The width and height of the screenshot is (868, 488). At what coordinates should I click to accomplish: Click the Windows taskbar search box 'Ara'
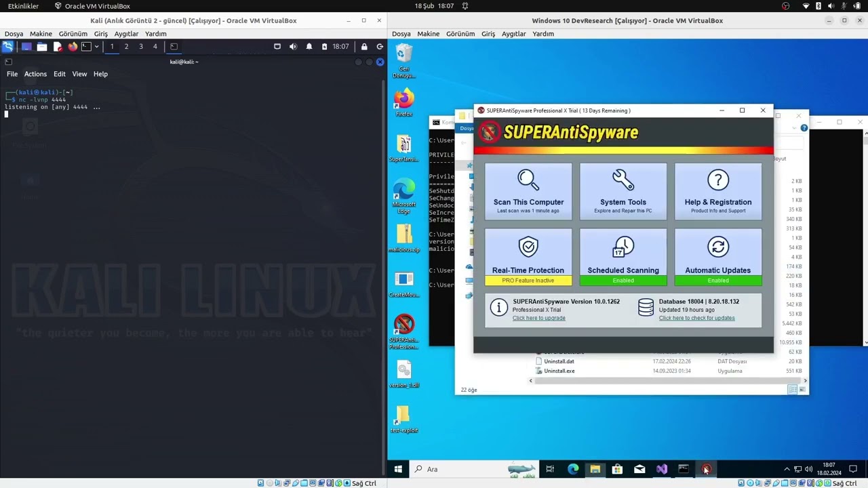click(x=473, y=469)
